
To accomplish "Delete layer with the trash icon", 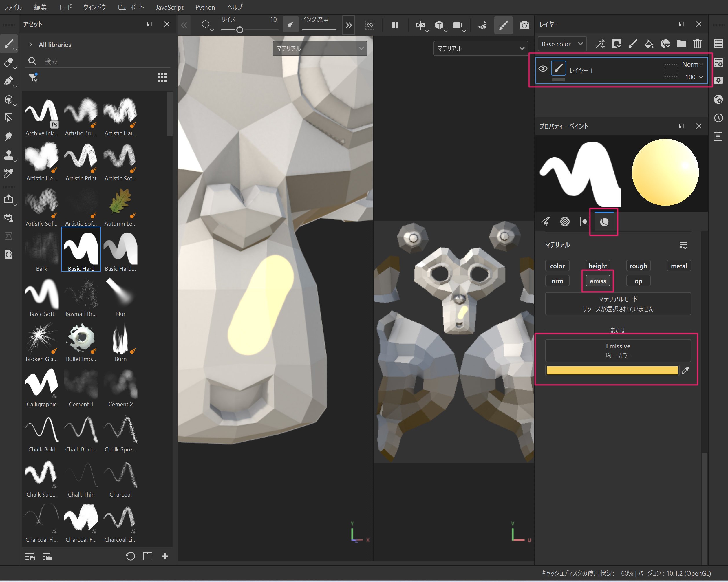I will [x=698, y=44].
